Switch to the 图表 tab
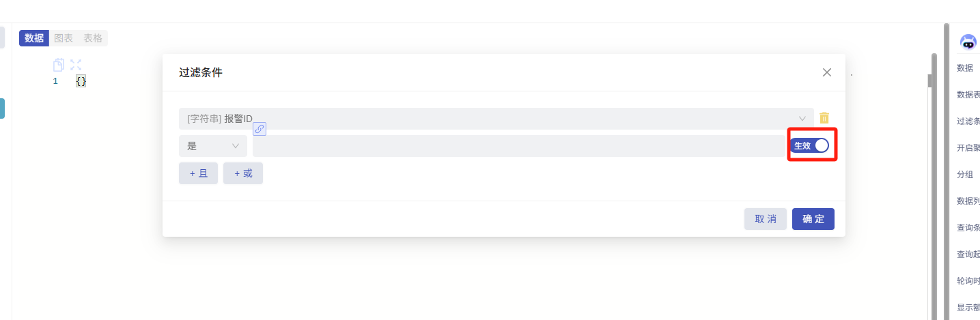 (64, 38)
